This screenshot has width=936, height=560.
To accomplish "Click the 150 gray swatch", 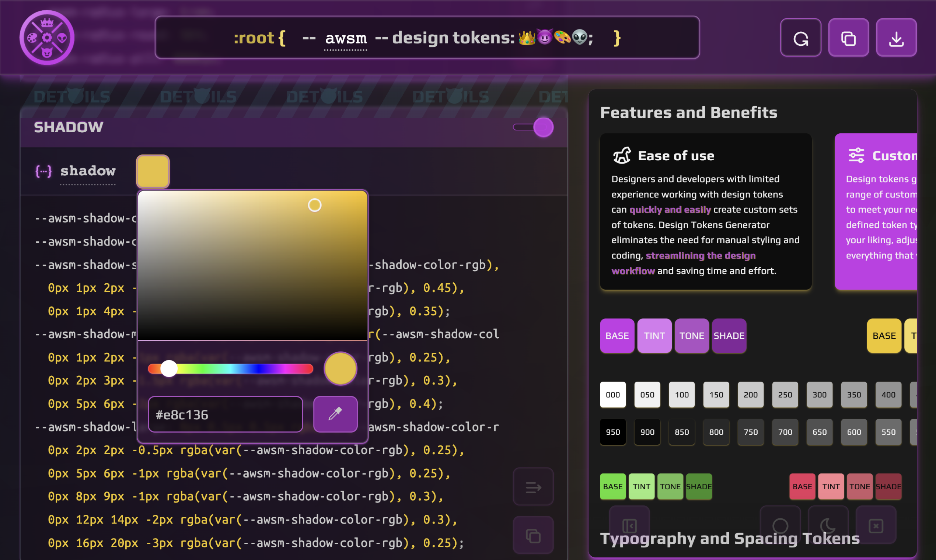I will point(716,394).
